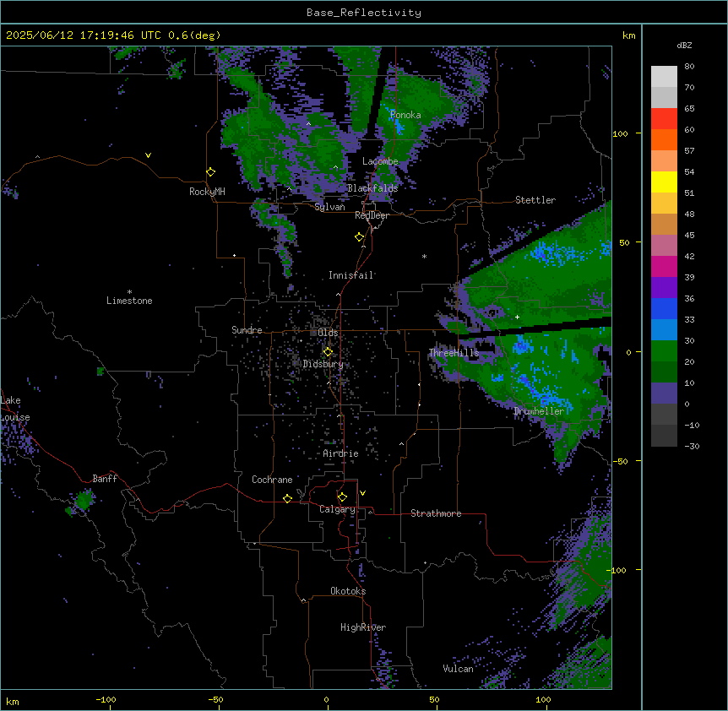Click the white plus marker northeast of ThreeHills
This screenshot has width=728, height=711.
(517, 317)
